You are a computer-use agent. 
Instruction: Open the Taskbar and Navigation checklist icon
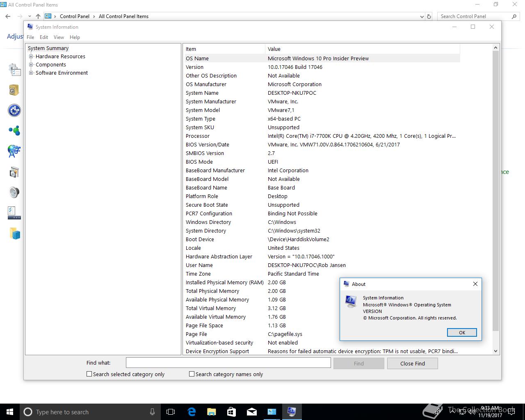point(14,212)
